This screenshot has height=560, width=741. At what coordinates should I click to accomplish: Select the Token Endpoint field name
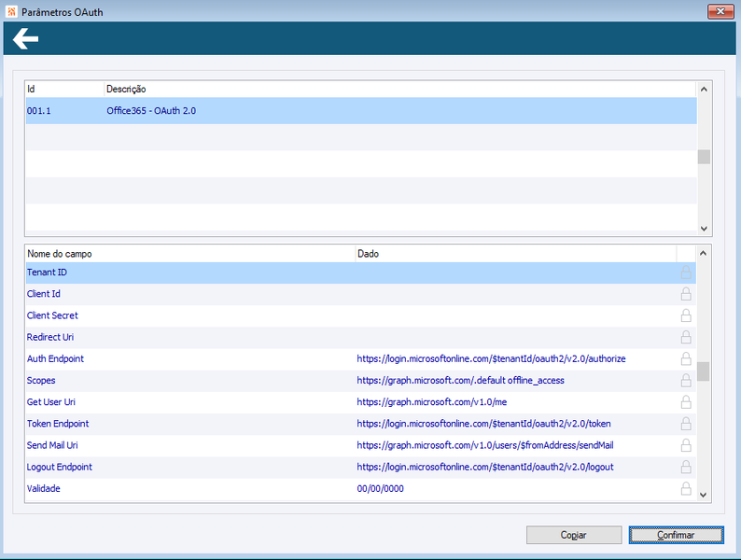tap(58, 424)
